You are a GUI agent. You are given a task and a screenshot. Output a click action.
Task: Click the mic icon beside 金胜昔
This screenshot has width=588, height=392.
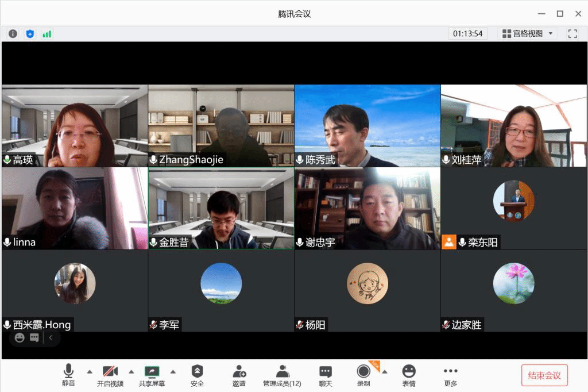coord(153,242)
